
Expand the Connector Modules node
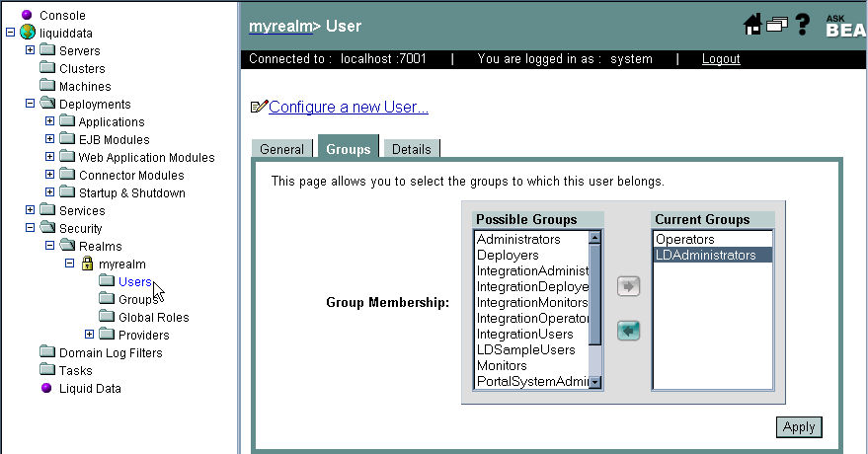coord(49,174)
